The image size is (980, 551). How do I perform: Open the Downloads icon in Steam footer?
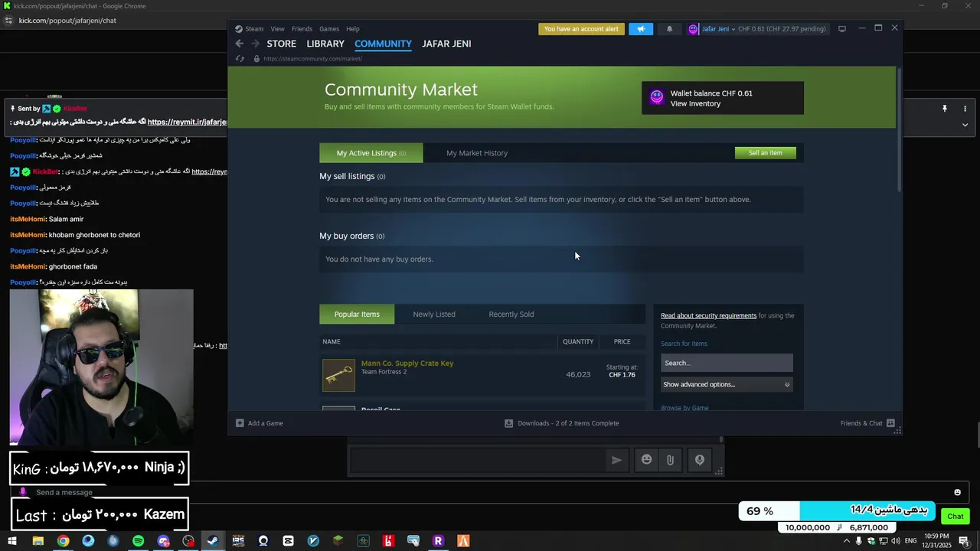508,422
